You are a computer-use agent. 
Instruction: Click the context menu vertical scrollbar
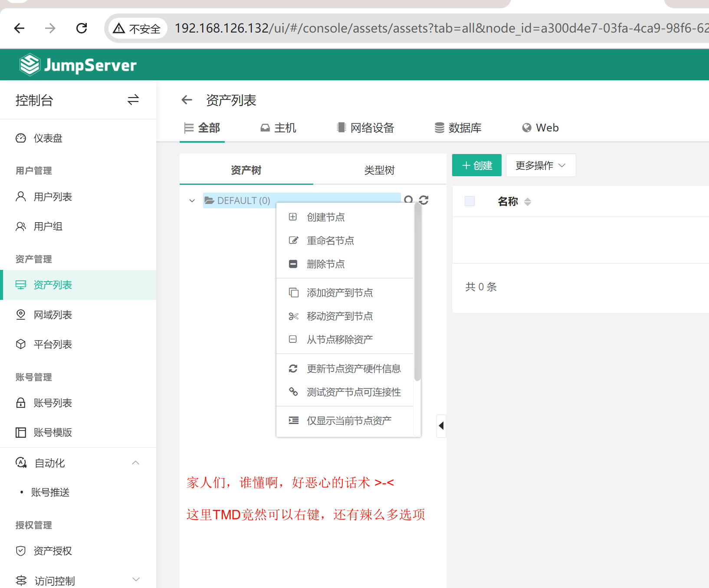(417, 295)
